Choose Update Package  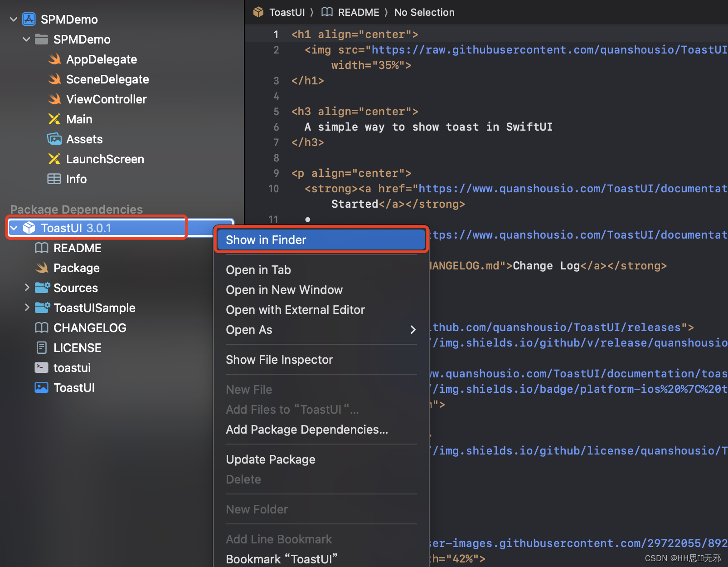pos(321,459)
